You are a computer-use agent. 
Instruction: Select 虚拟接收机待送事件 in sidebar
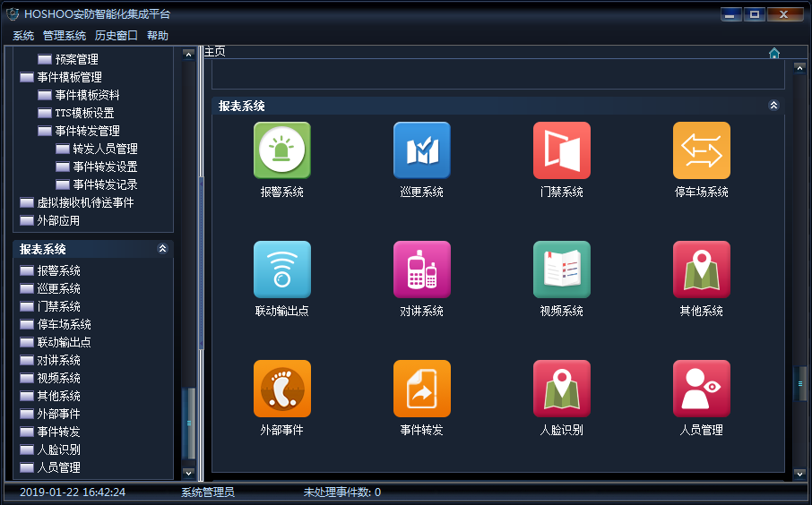[85, 202]
